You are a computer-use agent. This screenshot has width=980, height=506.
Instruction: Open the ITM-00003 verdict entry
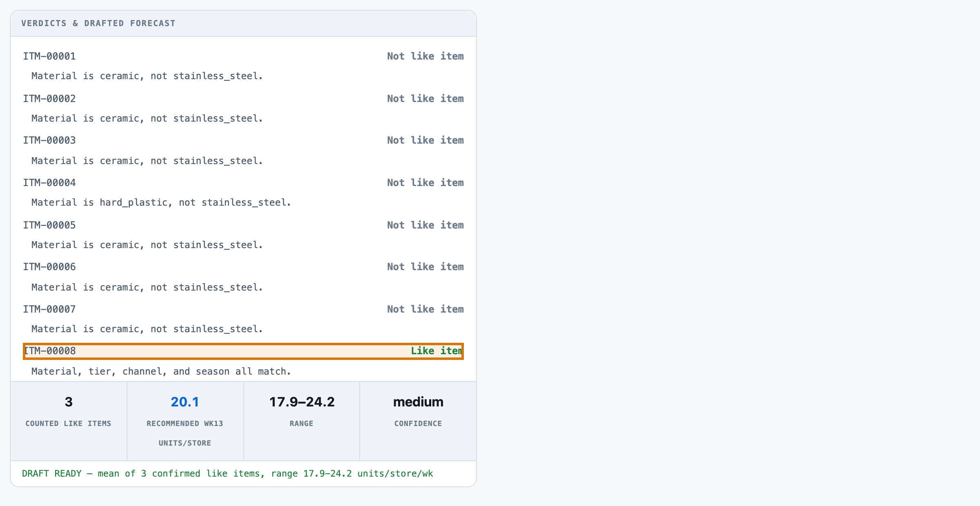click(x=243, y=140)
